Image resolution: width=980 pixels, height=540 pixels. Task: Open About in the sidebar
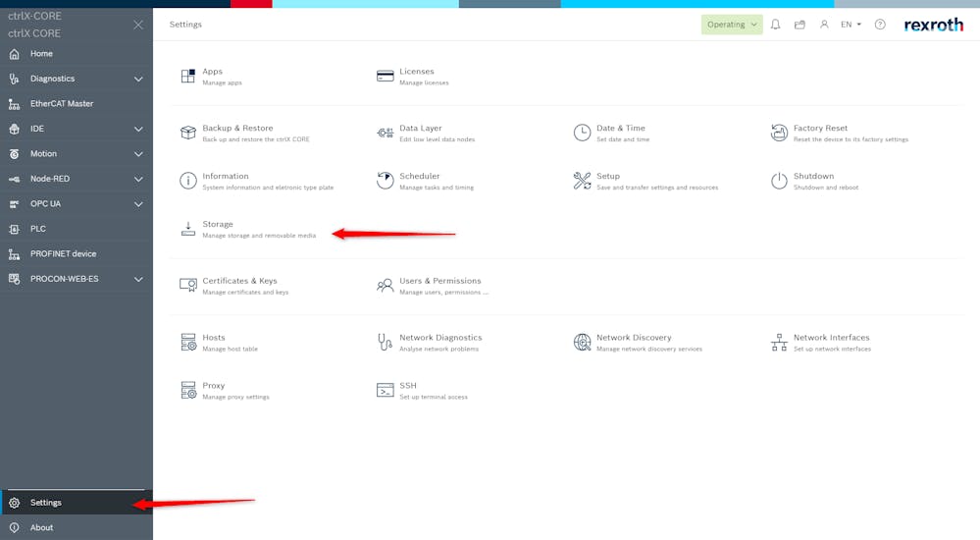(77, 527)
